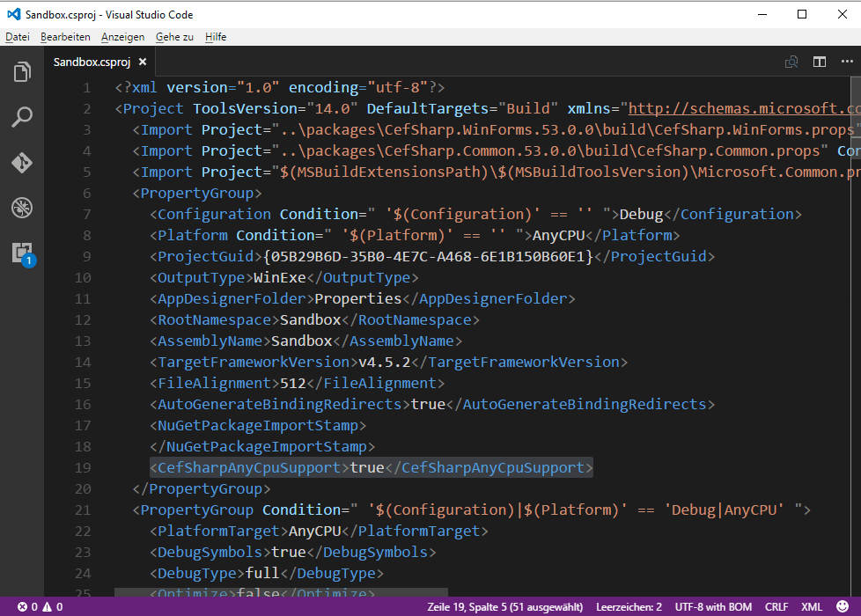Open the Gehe zu menu
This screenshot has width=861, height=616.
[174, 37]
